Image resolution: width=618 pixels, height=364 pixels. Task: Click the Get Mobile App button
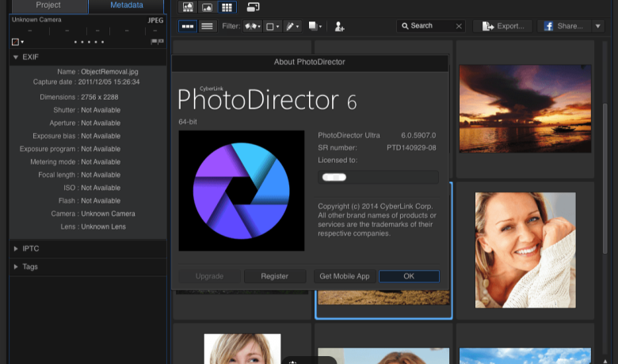tap(345, 276)
